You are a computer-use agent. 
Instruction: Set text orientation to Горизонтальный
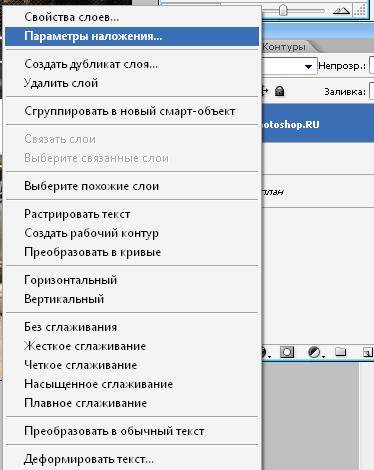[x=132, y=280]
